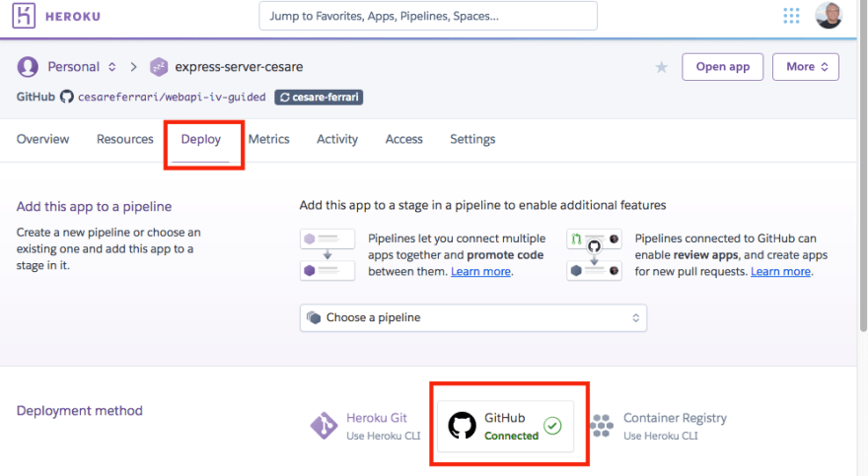The width and height of the screenshot is (868, 476).
Task: Click the GitHub logo in Deployment method
Action: coord(462,426)
